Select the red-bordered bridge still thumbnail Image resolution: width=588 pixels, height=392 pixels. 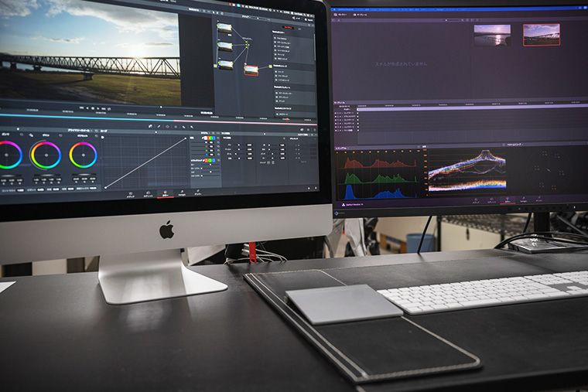point(541,35)
